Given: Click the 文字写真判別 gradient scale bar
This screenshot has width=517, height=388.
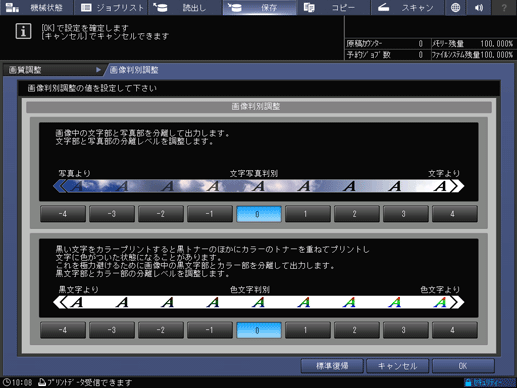Looking at the screenshot, I should [259, 186].
